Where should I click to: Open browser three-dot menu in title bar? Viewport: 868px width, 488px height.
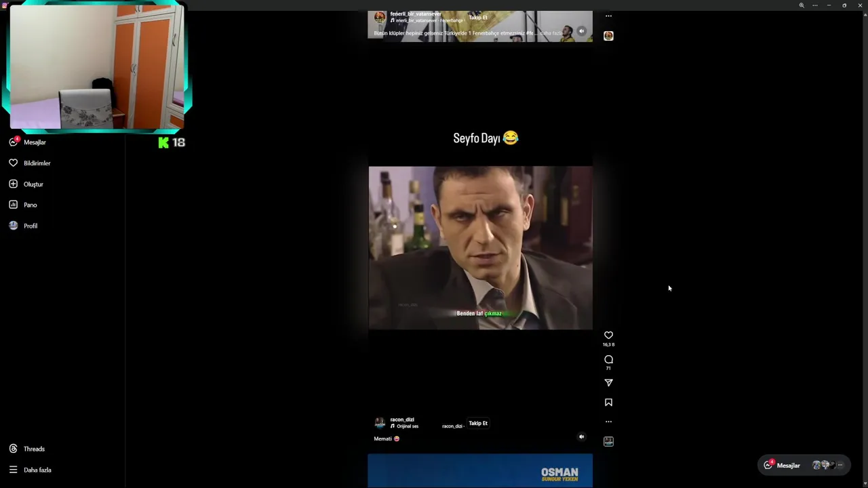click(x=815, y=5)
